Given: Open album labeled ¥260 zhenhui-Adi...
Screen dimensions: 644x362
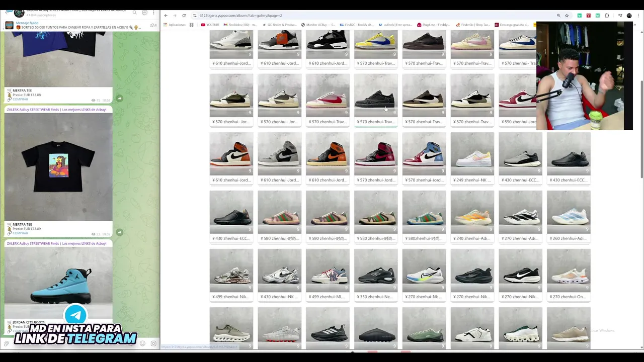Looking at the screenshot, I should 569,238.
